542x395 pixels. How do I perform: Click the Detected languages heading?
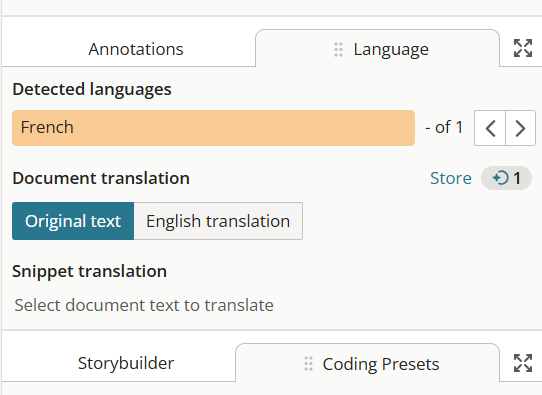(92, 90)
